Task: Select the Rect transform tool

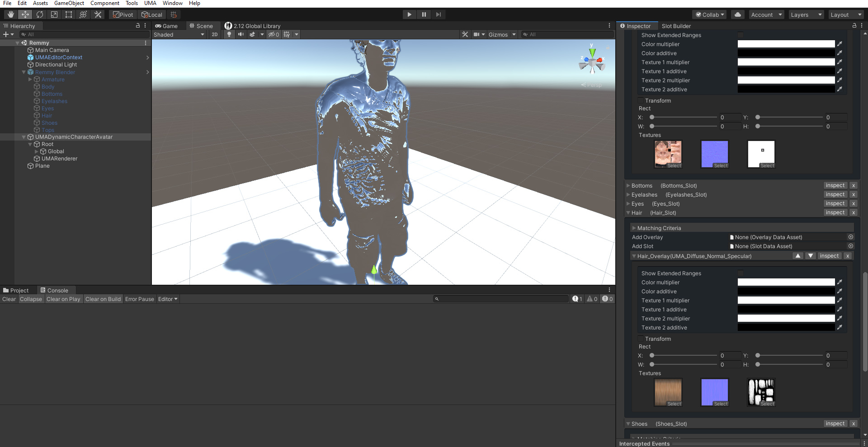Action: point(69,14)
